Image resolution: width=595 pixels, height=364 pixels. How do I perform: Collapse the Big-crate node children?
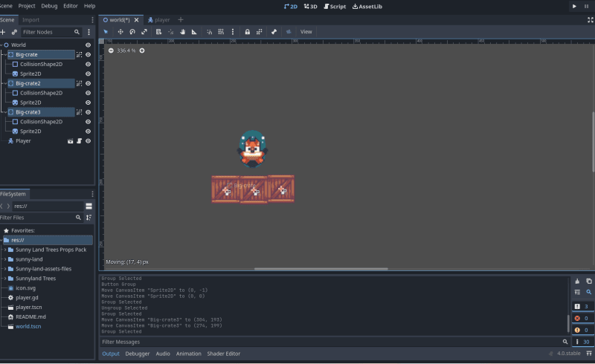[5, 55]
